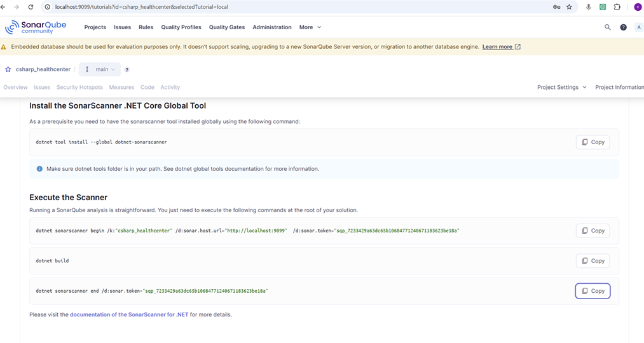This screenshot has width=644, height=343.
Task: Expand the More menu
Action: [310, 27]
